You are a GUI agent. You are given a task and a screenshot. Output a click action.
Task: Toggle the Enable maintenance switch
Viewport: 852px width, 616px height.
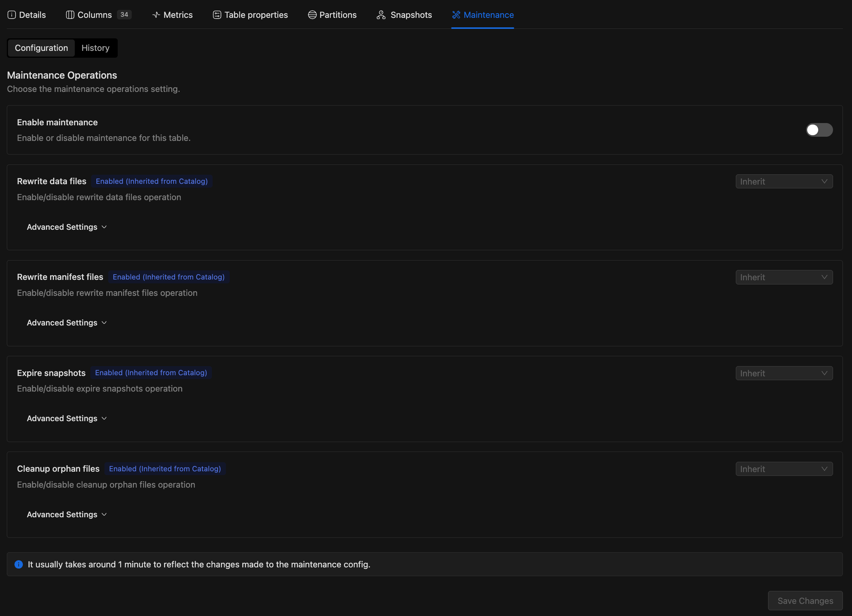pos(819,130)
